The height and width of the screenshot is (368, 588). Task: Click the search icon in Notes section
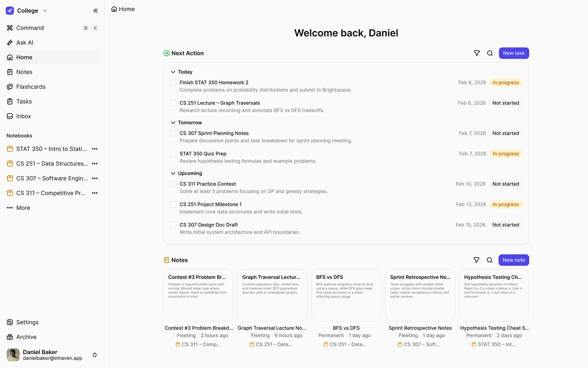coord(489,260)
